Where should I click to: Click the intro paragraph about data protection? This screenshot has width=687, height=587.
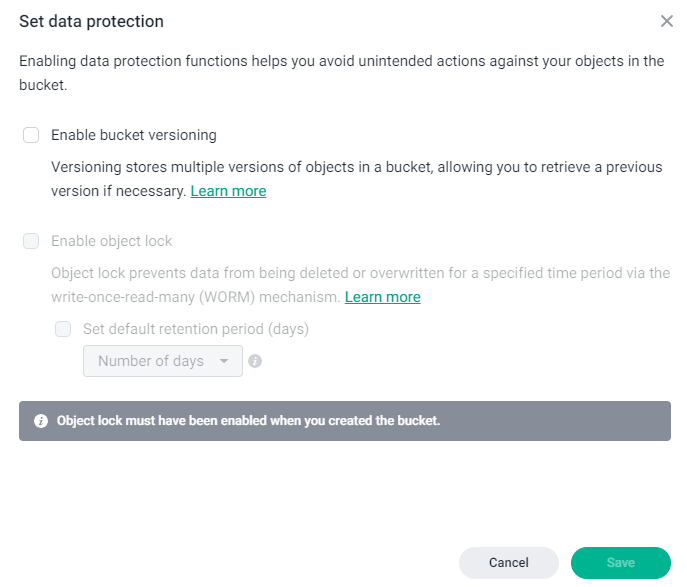[x=342, y=73]
